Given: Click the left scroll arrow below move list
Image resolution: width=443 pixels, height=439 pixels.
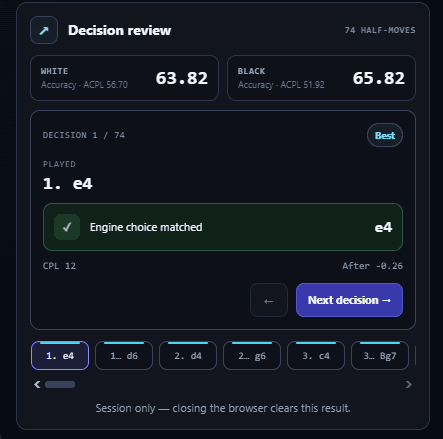Looking at the screenshot, I should (37, 385).
